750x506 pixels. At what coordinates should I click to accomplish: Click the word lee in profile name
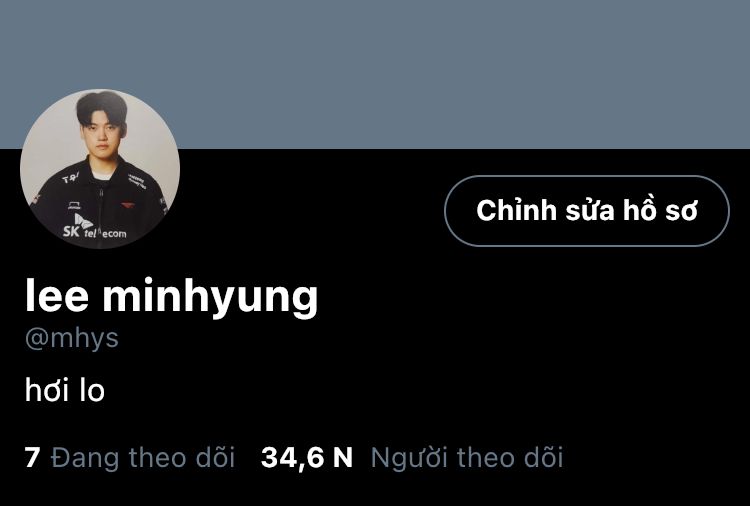pyautogui.click(x=57, y=297)
